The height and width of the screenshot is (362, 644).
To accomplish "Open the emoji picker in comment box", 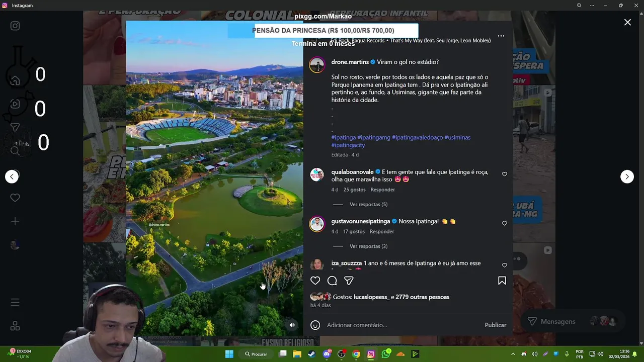I will coord(315,325).
